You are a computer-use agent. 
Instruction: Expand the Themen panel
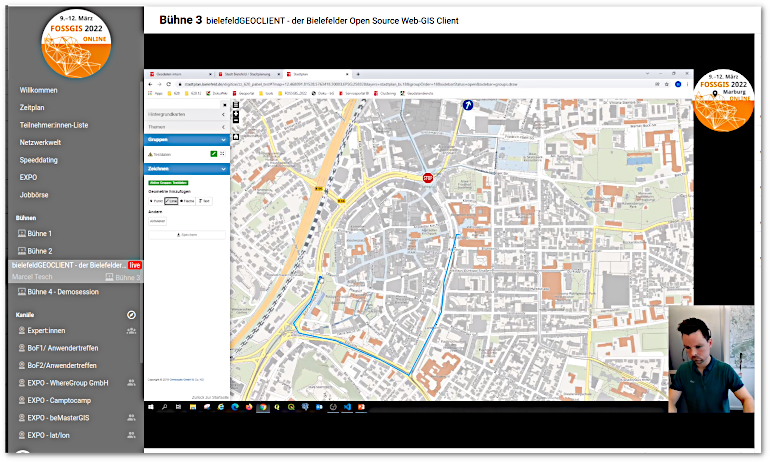(187, 127)
